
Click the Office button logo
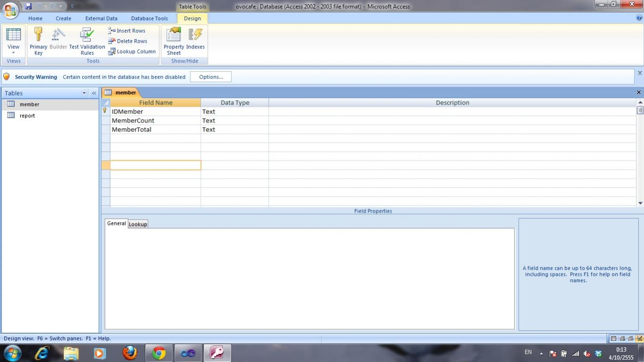click(10, 9)
